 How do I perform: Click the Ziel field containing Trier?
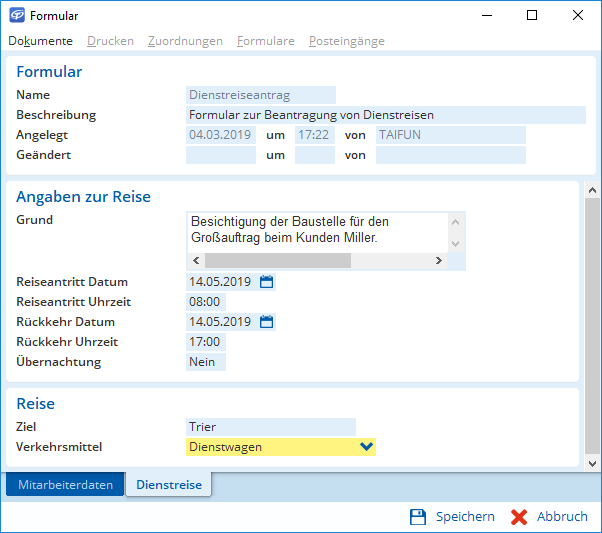(x=270, y=427)
